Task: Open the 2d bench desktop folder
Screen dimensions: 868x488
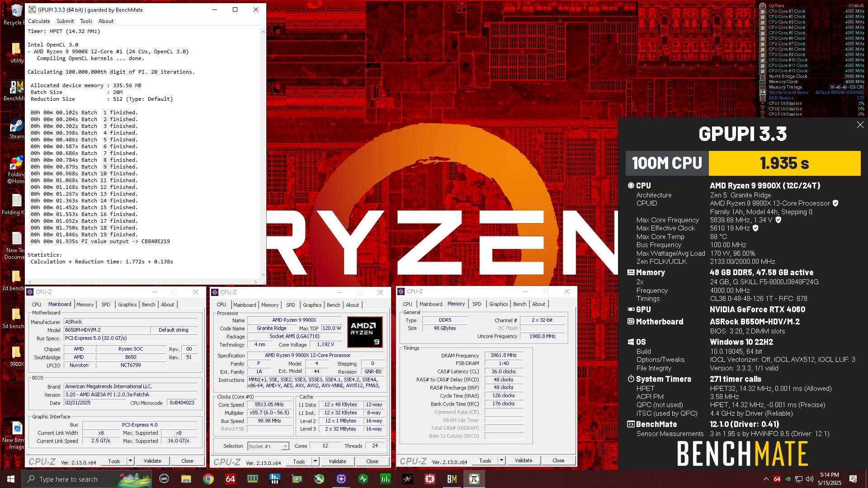Action: 14,280
